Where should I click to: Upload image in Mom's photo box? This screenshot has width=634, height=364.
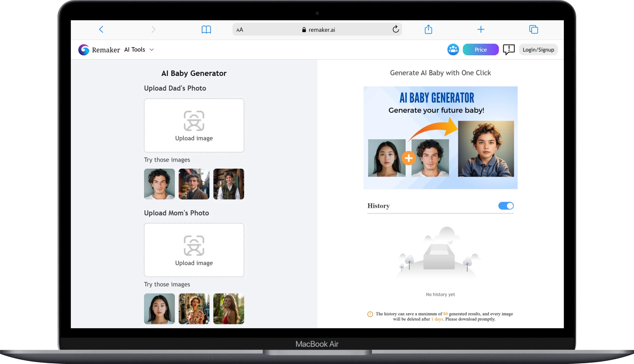point(194,250)
